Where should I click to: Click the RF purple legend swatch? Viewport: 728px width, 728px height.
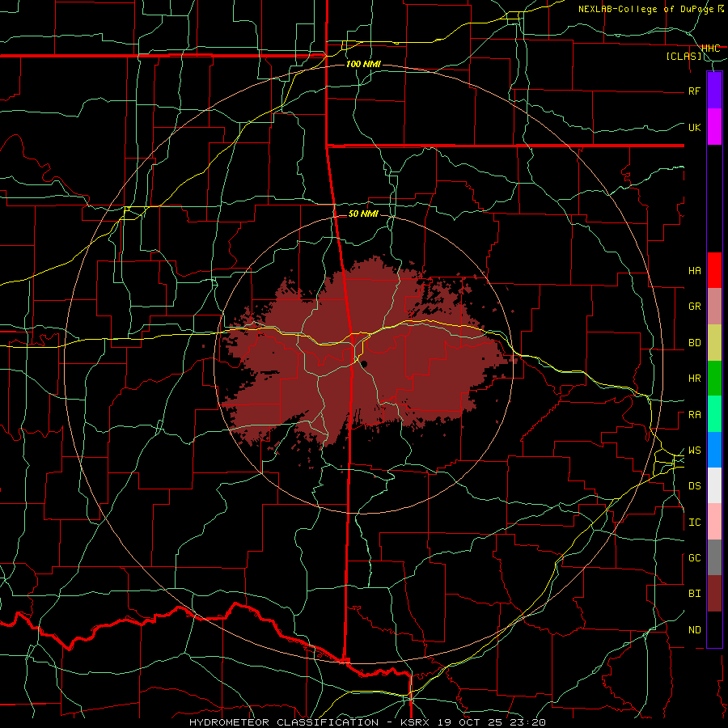[x=714, y=91]
